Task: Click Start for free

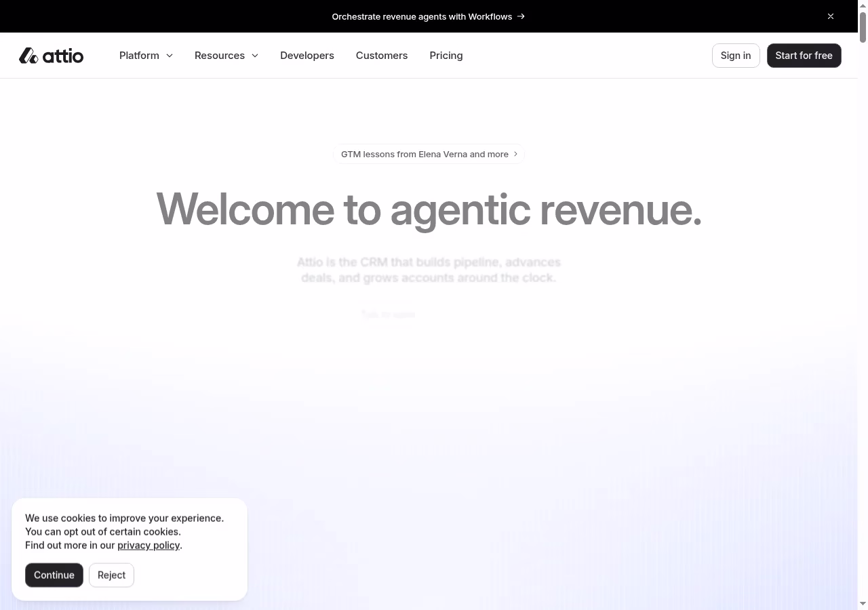Action: 804,56
